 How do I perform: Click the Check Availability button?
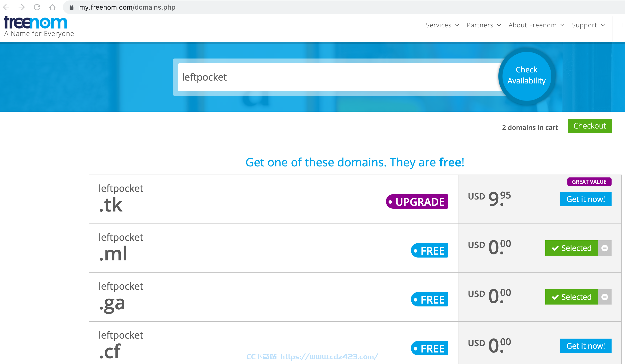(527, 76)
